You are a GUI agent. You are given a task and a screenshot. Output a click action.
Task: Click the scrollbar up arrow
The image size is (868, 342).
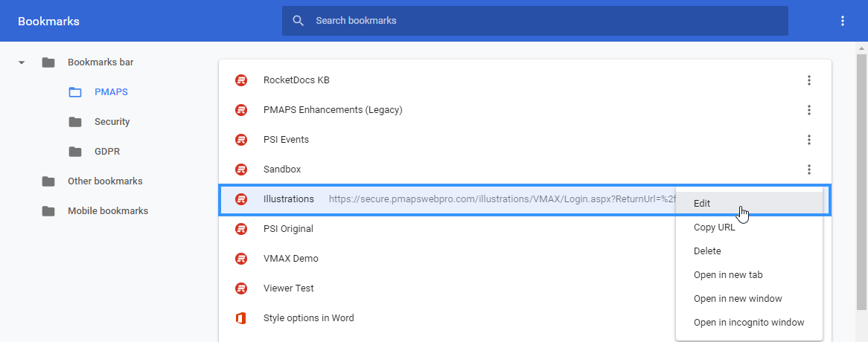click(x=861, y=48)
